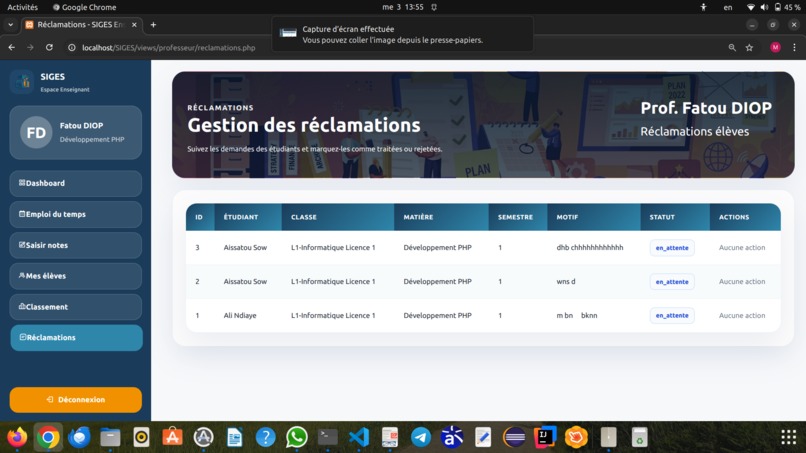Open Rhythmbox from the dock
Viewport: 806px width, 453px height.
coord(141,437)
